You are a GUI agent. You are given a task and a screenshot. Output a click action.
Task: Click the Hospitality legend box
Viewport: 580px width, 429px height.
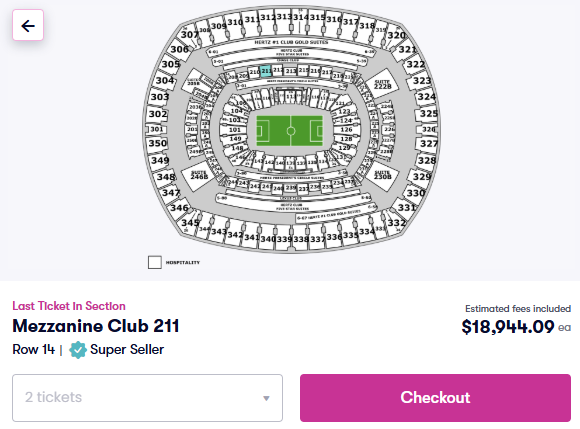[x=155, y=262]
